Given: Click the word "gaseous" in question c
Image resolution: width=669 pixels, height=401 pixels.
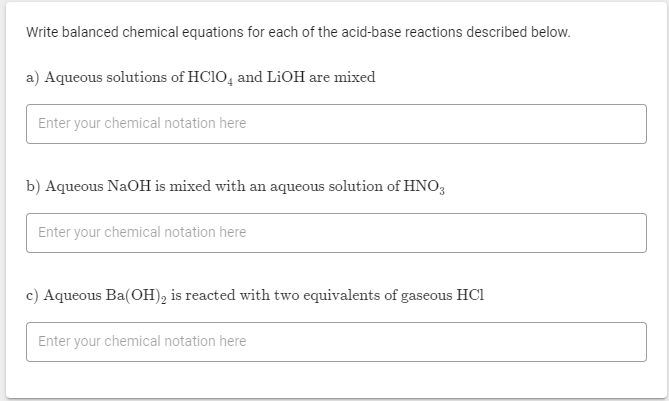Looking at the screenshot, I should coord(418,295).
